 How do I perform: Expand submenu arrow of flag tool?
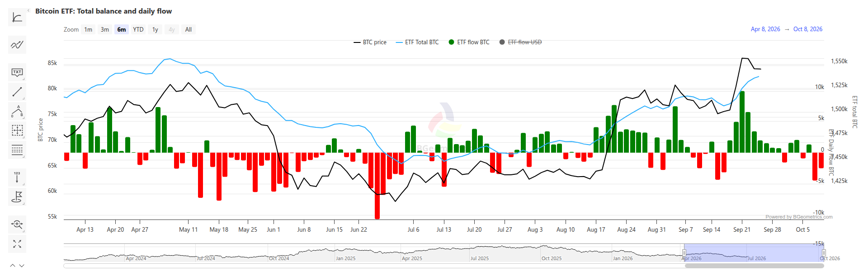click(24, 204)
